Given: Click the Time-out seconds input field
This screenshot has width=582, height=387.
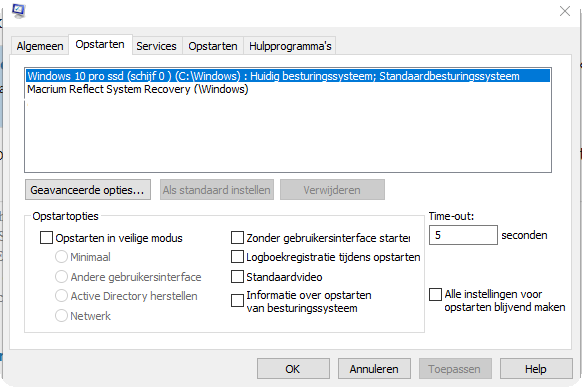Looking at the screenshot, I should click(463, 235).
